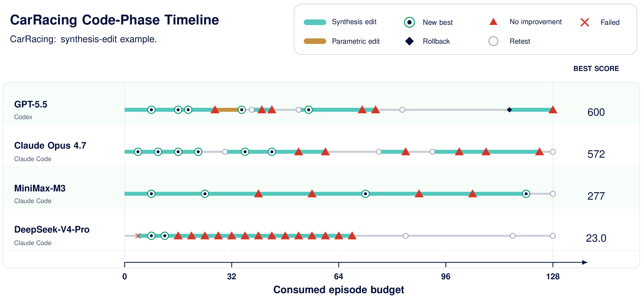
Task: Click the No improvement triangle in legend
Action: point(493,22)
